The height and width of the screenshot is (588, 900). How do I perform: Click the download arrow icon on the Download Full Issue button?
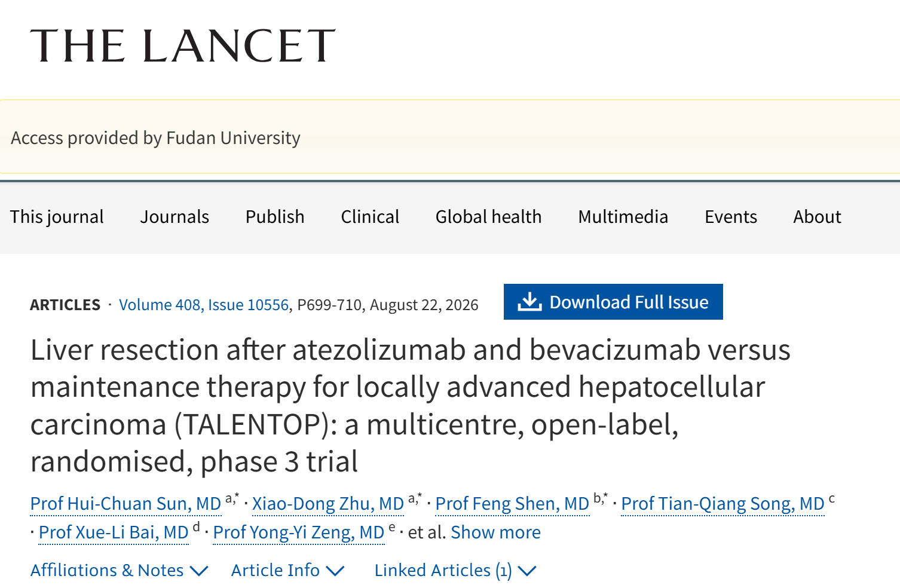pos(529,302)
